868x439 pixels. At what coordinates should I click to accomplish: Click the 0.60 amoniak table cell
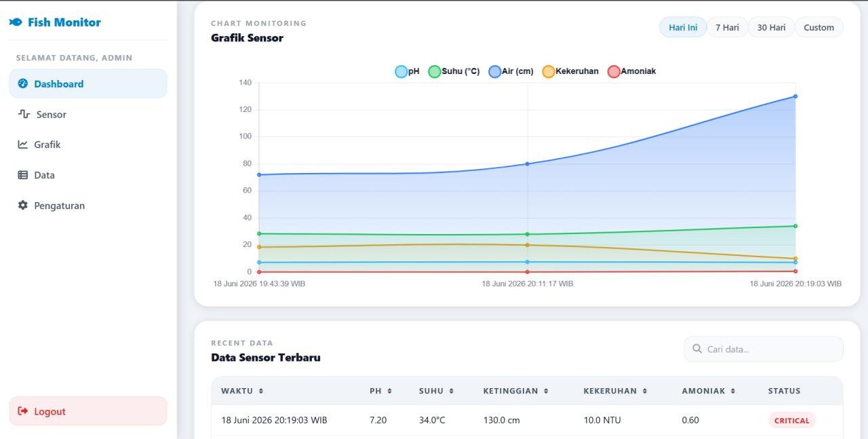[x=690, y=420]
